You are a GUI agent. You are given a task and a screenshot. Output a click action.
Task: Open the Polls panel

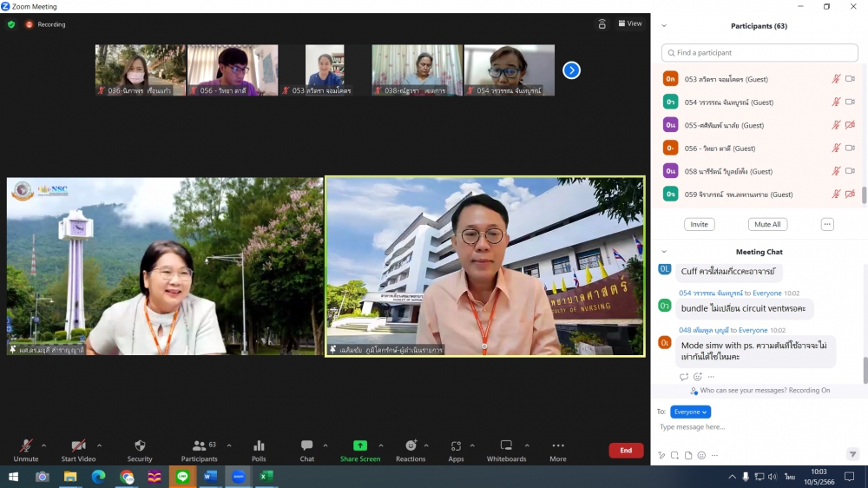259,449
